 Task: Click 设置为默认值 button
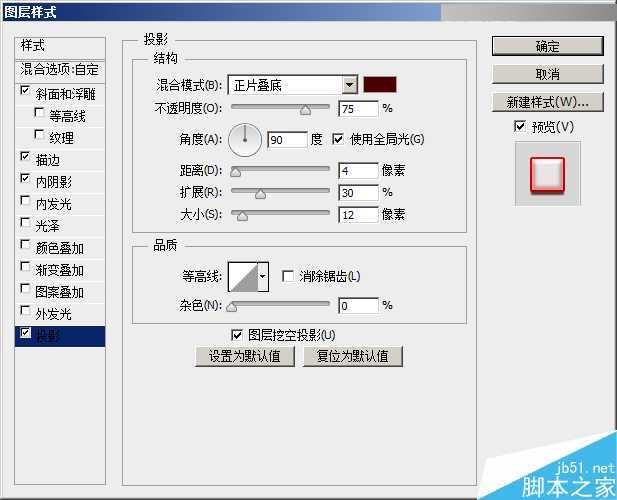pos(245,356)
